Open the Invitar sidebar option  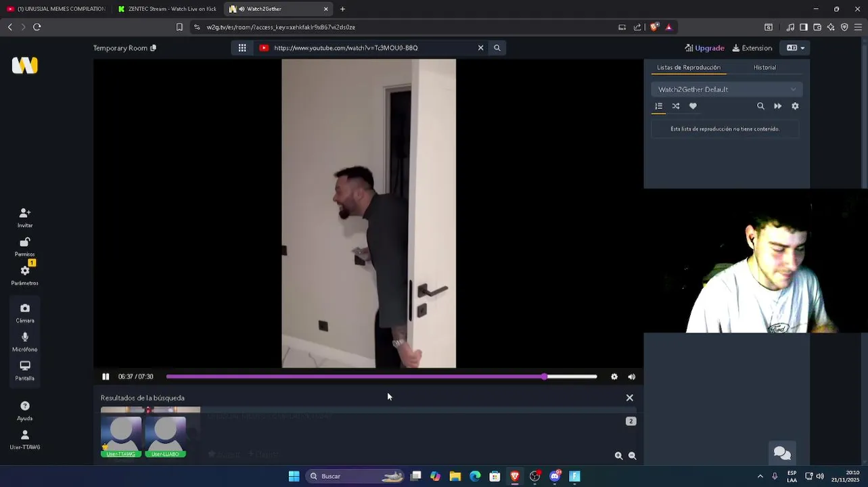pos(25,218)
